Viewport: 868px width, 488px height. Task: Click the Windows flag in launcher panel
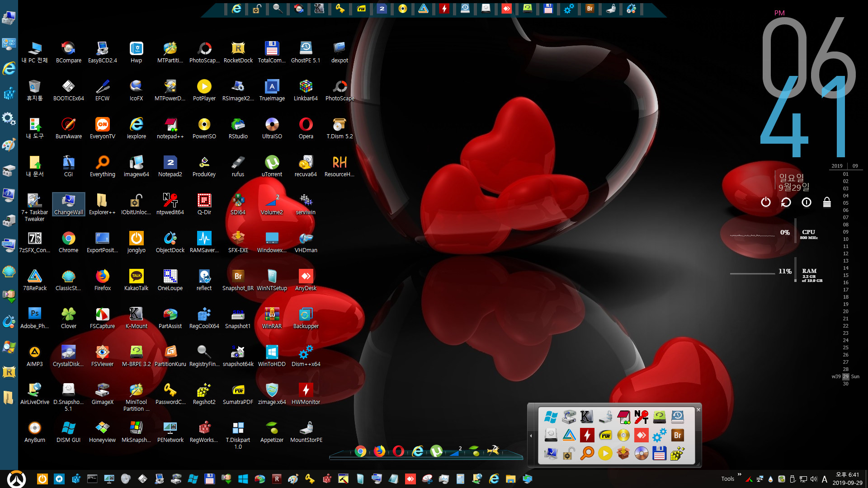(551, 417)
